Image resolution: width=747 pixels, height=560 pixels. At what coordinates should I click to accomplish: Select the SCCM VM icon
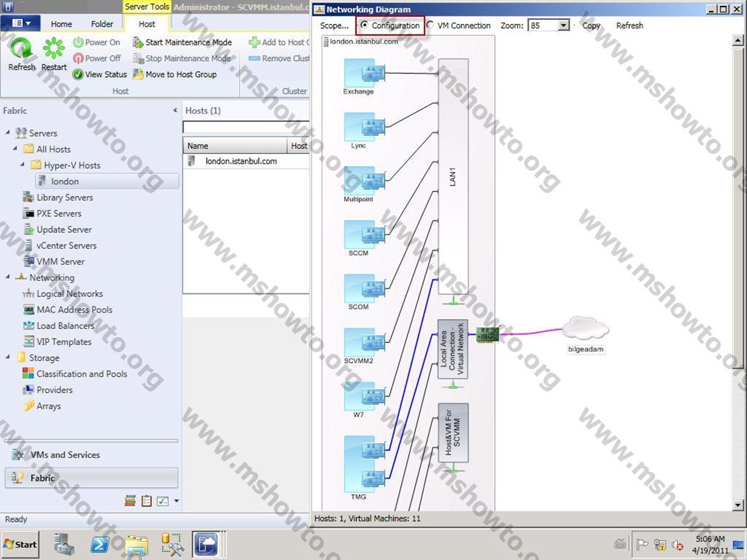click(364, 235)
